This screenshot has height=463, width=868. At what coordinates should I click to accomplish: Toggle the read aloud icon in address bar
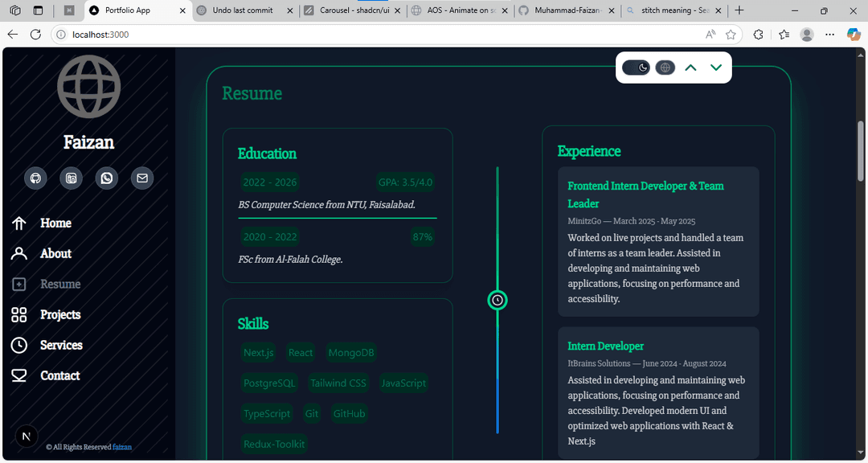pyautogui.click(x=710, y=35)
